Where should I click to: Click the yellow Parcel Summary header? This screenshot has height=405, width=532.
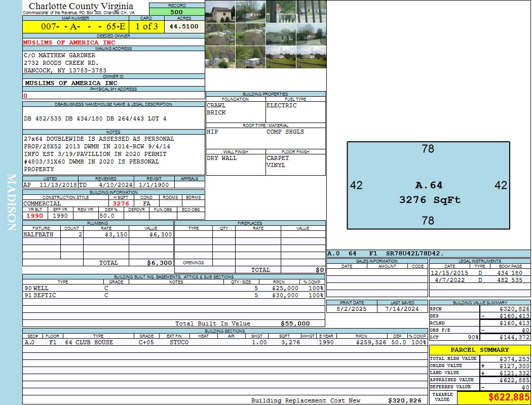tap(479, 350)
